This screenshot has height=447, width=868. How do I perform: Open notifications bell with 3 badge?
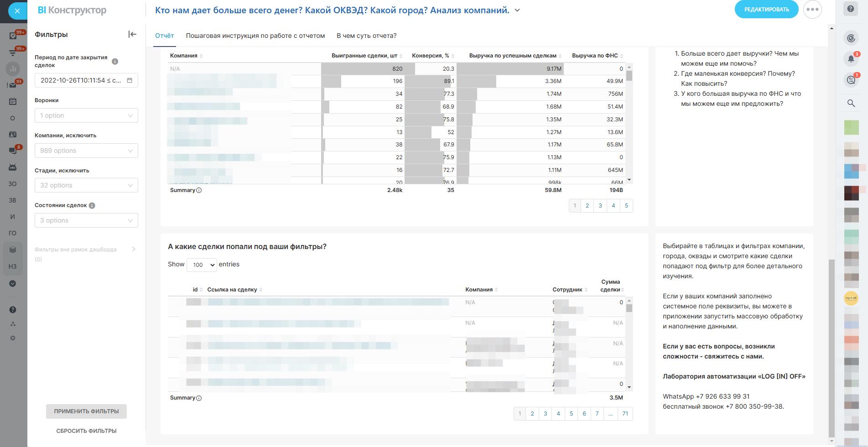(851, 59)
